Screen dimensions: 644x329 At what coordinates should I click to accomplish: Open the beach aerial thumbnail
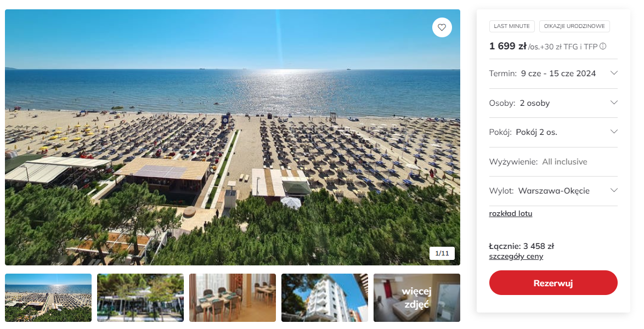coord(48,298)
